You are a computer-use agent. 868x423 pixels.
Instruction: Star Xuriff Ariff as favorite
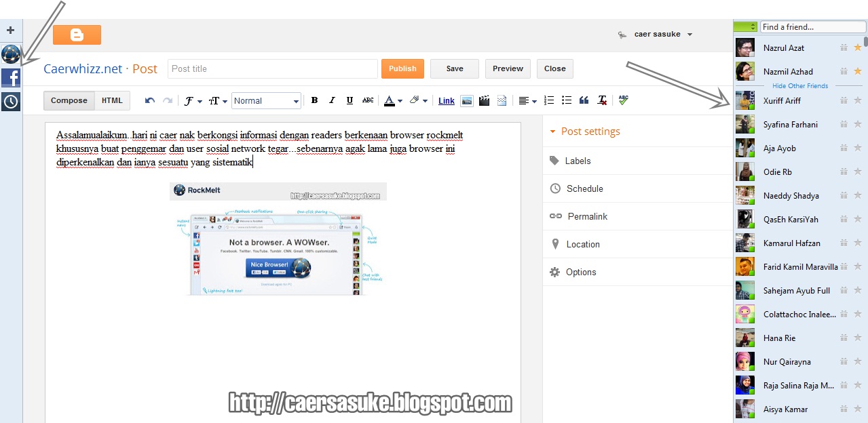tap(857, 100)
